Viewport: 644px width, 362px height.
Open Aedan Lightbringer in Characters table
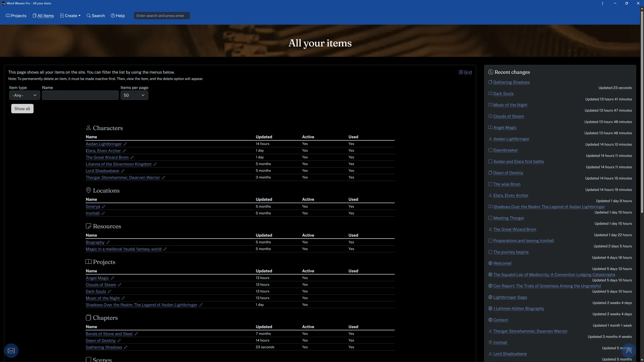pyautogui.click(x=103, y=144)
